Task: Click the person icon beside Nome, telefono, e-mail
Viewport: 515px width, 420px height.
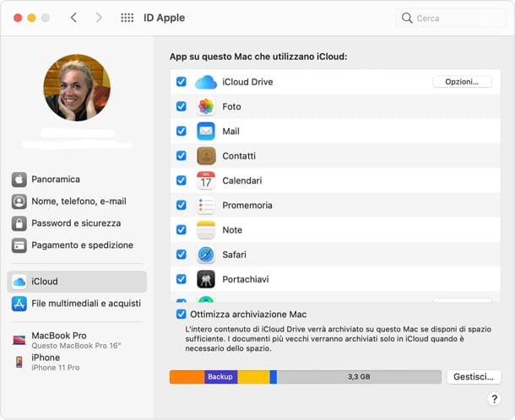Action: pyautogui.click(x=19, y=201)
